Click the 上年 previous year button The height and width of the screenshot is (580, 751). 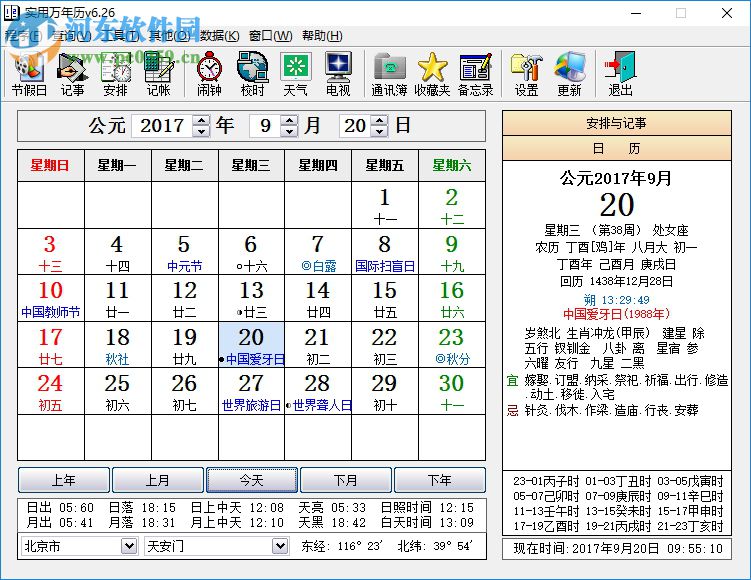pyautogui.click(x=64, y=480)
